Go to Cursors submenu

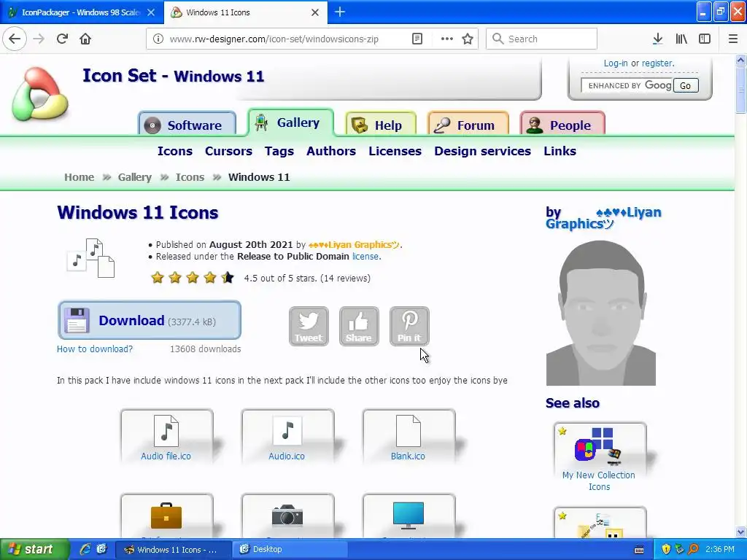pos(228,151)
